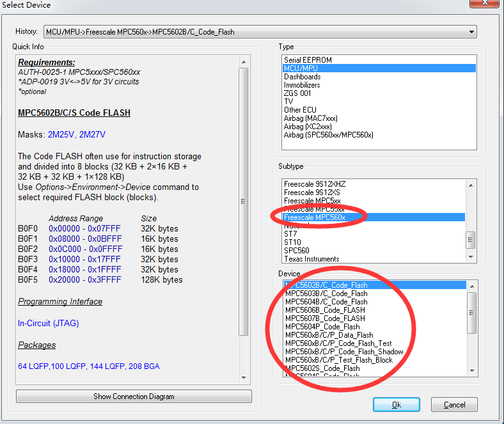Choose Freescale 9S12XHZ subtype
This screenshot has height=424, width=504.
pos(315,184)
